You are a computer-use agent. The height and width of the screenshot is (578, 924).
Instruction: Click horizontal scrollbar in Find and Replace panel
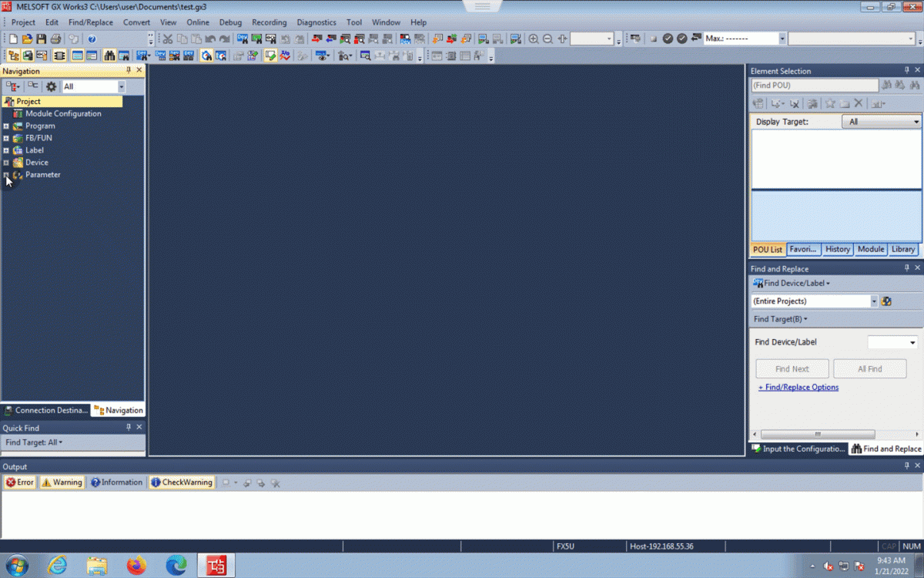point(818,434)
